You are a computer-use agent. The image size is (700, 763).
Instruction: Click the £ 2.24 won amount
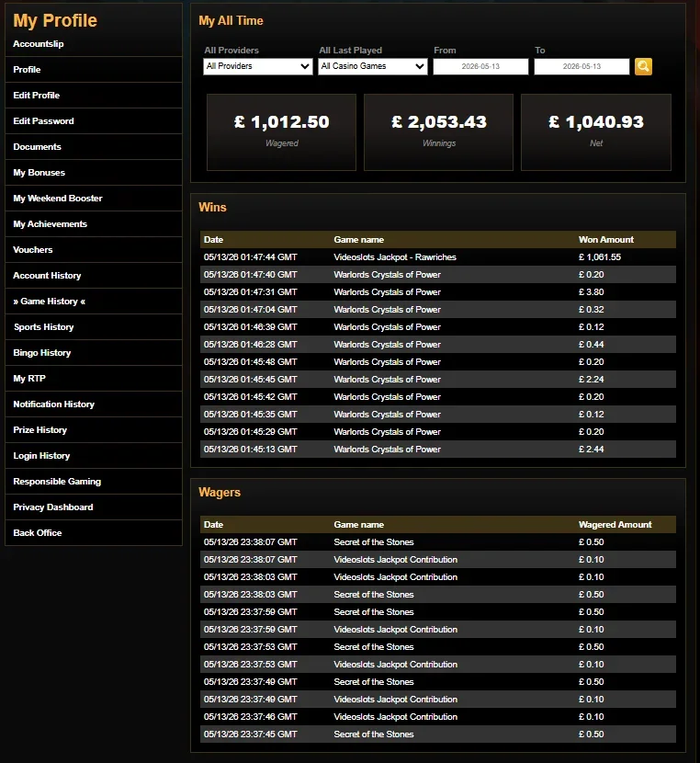click(591, 380)
